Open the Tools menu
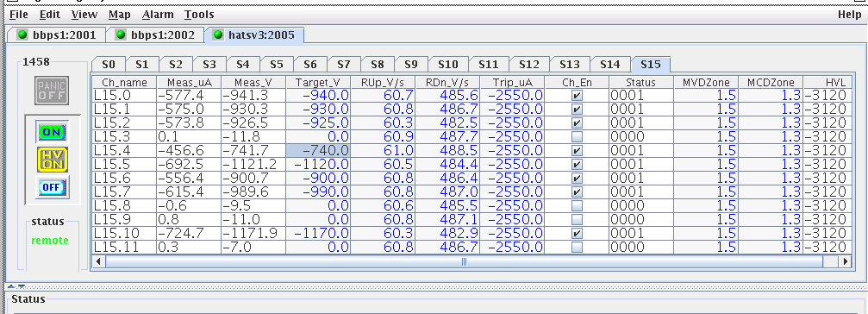The image size is (868, 314). (199, 15)
